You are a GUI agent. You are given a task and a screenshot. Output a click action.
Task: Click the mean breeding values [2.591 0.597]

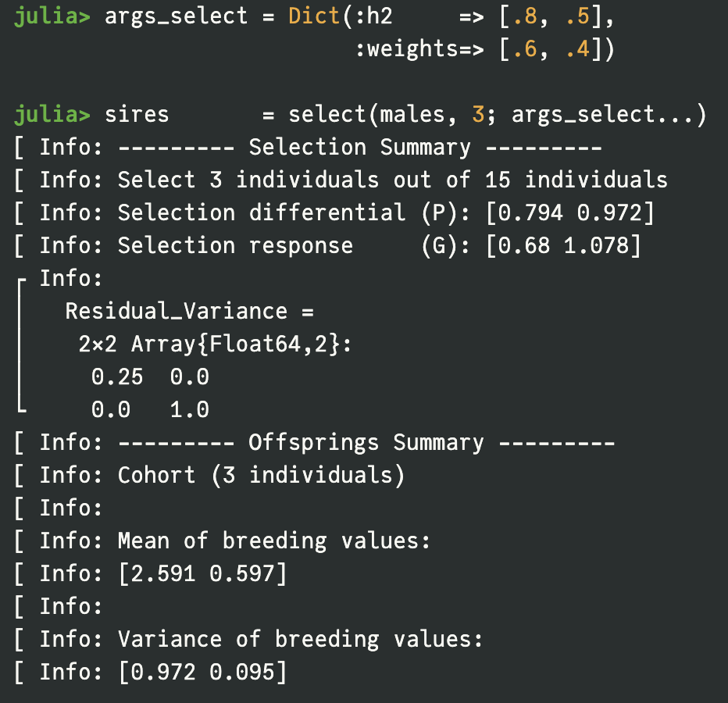pos(202,574)
